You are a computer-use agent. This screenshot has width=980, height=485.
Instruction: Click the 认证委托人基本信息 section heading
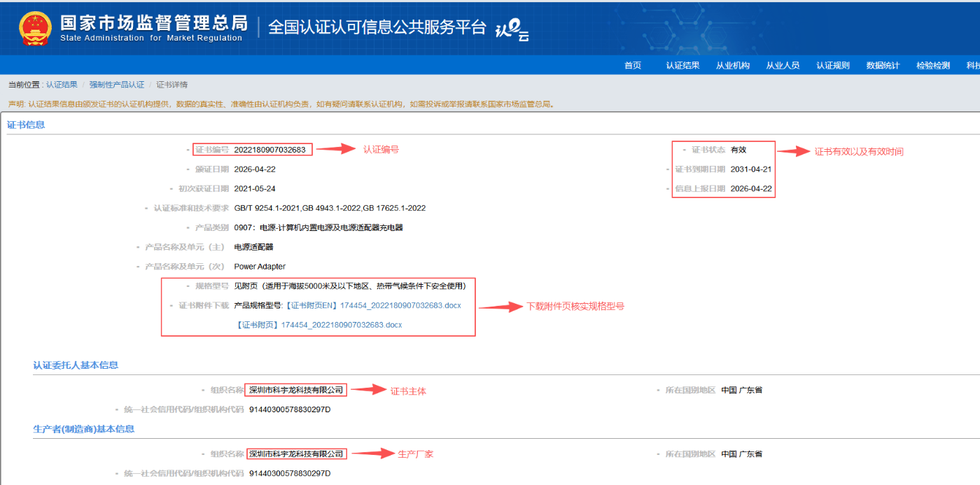pyautogui.click(x=76, y=365)
